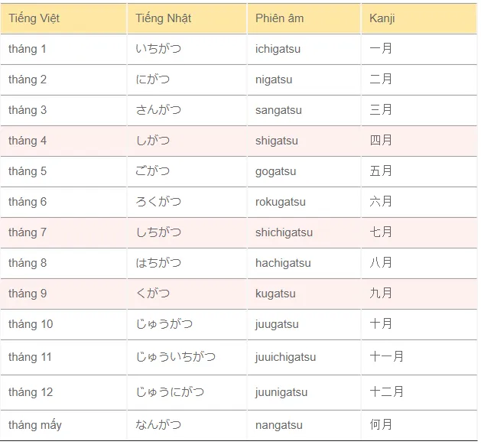Click the kanji '七月' in highlighted row
The image size is (481, 448).
point(381,232)
